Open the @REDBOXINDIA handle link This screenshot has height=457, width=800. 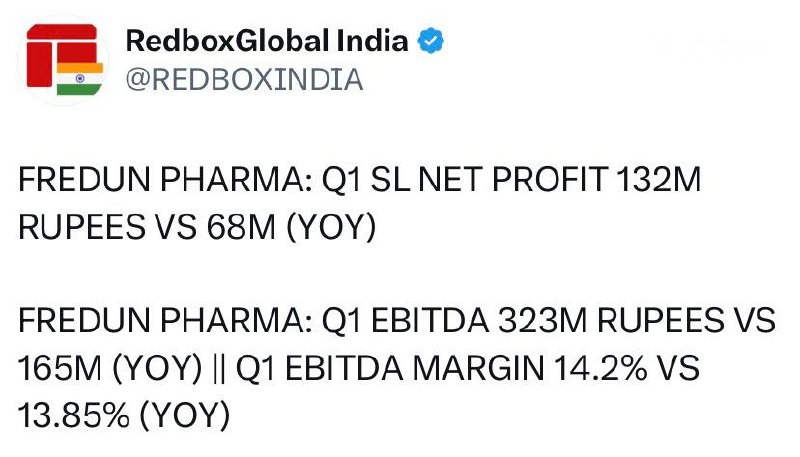[x=244, y=80]
